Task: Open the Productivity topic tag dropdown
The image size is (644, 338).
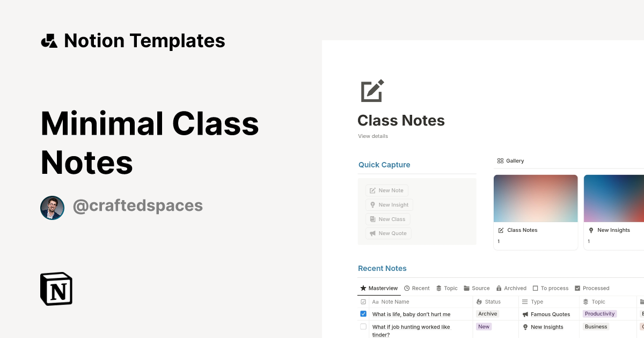Action: 600,314
